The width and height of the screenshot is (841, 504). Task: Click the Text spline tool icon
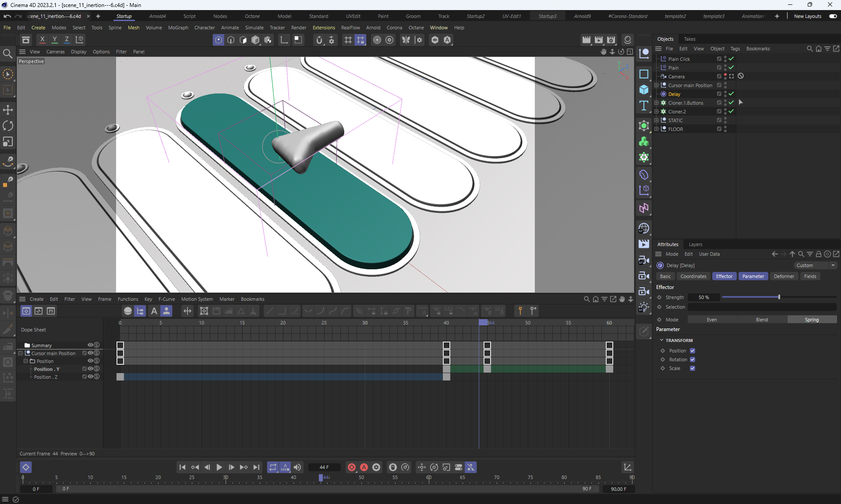pos(643,106)
